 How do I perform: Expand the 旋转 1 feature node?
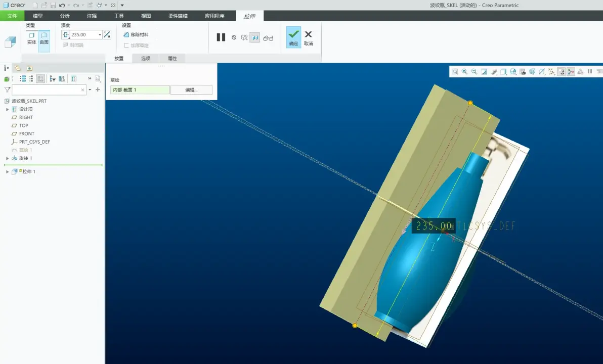point(7,158)
